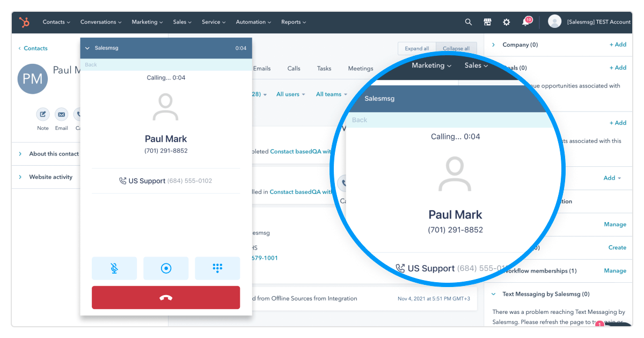Open the Conversations menu
Screen dimensions: 644x338
101,22
